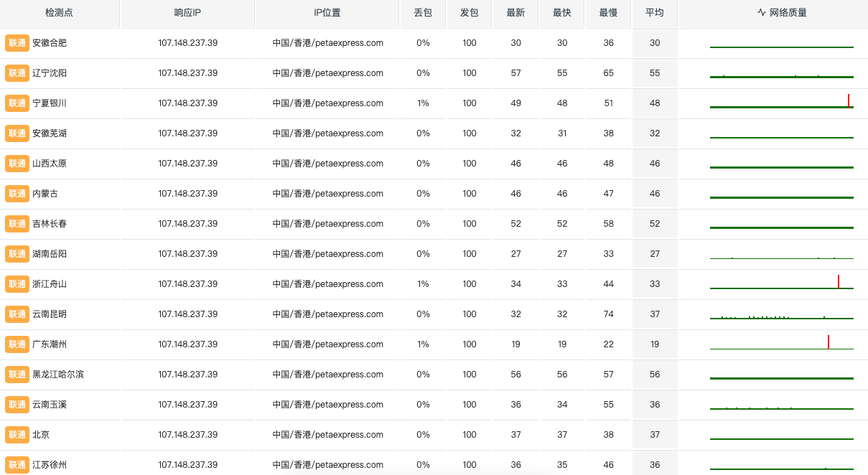
Task: Click slowest value 55 for 云南玉溪
Action: (608, 405)
